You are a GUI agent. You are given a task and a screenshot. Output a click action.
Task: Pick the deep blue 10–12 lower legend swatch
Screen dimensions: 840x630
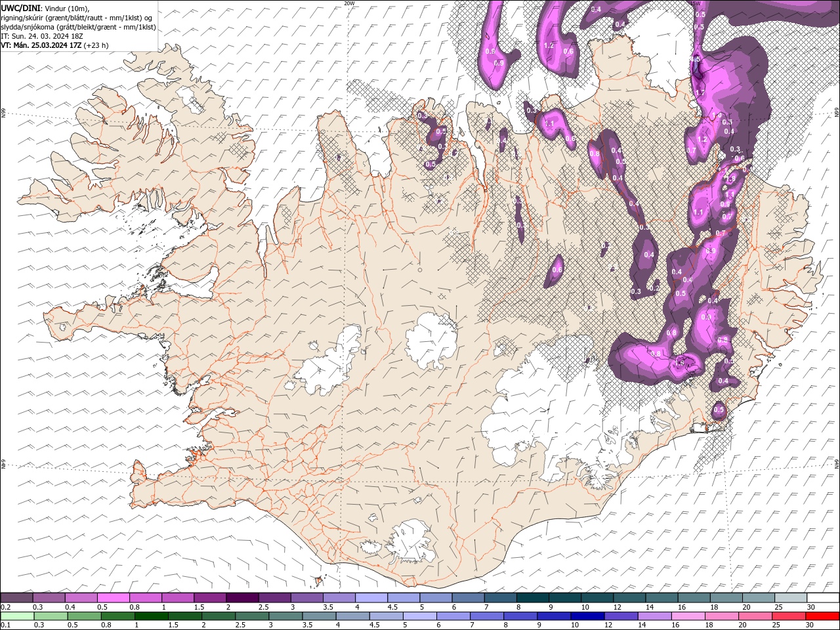587,616
